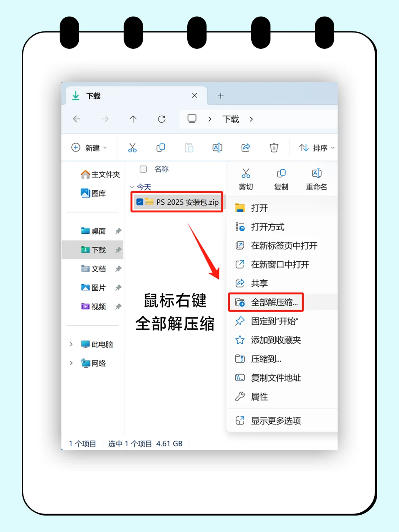Go forward with the right arrow
Viewport: 399px width, 532px height.
point(105,119)
